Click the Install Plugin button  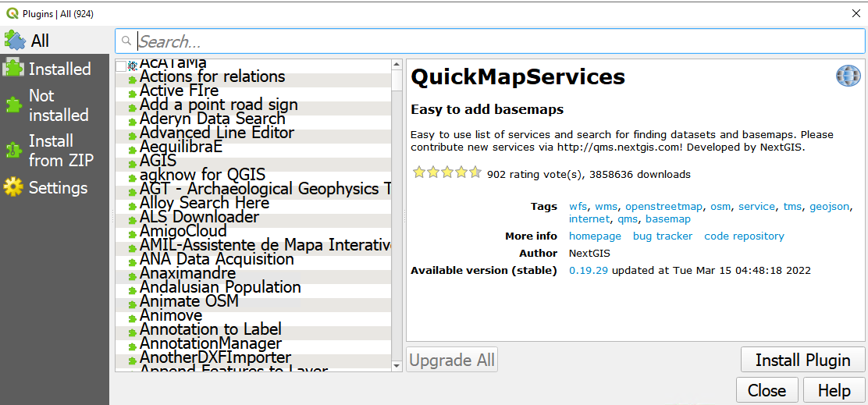(x=802, y=361)
